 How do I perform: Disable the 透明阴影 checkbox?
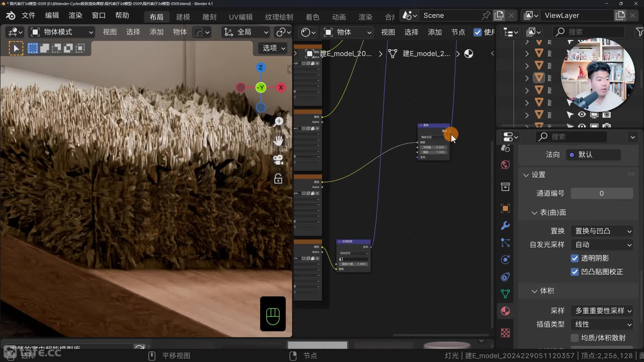point(575,258)
